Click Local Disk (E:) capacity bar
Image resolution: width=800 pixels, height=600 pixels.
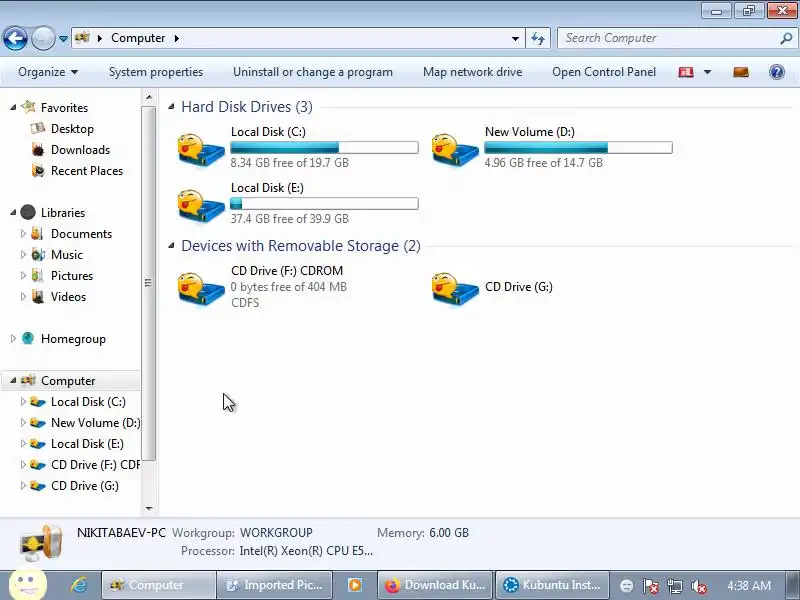324,204
